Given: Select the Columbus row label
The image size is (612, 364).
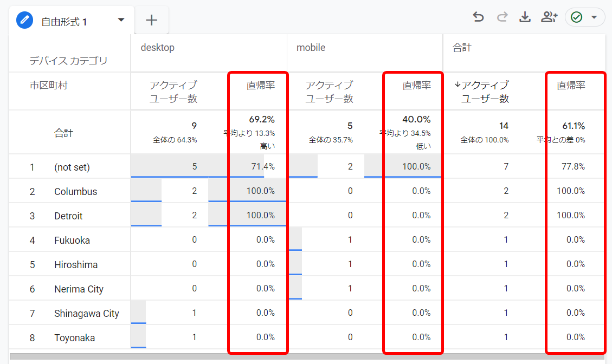Looking at the screenshot, I should pos(75,192).
